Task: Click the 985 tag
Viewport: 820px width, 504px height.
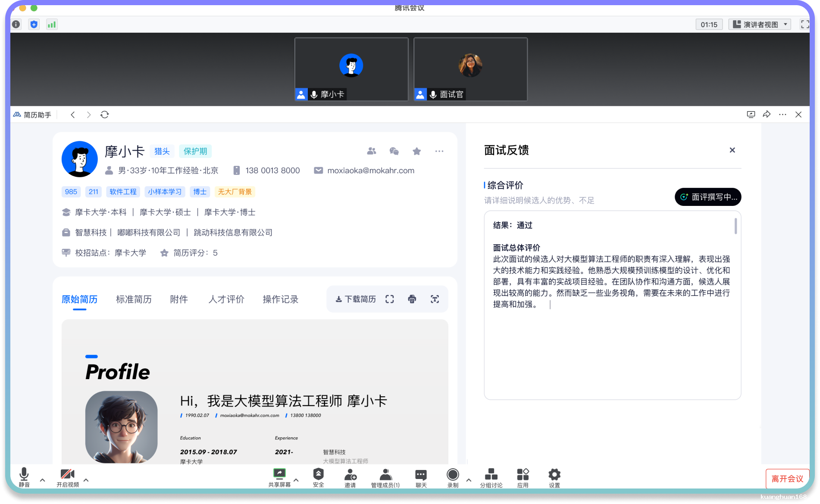Action: (71, 192)
